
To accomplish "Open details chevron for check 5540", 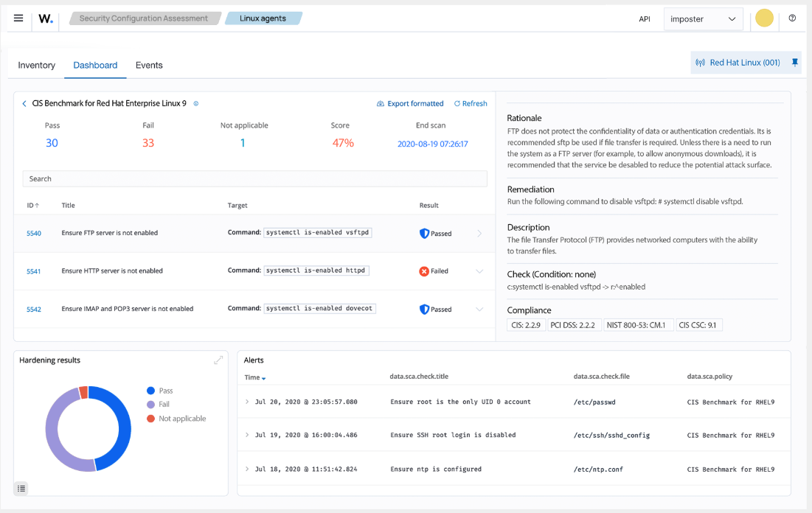I will coord(479,234).
